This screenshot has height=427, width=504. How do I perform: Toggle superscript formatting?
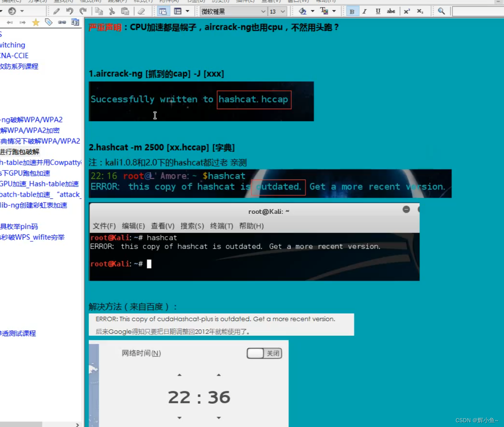pos(407,11)
